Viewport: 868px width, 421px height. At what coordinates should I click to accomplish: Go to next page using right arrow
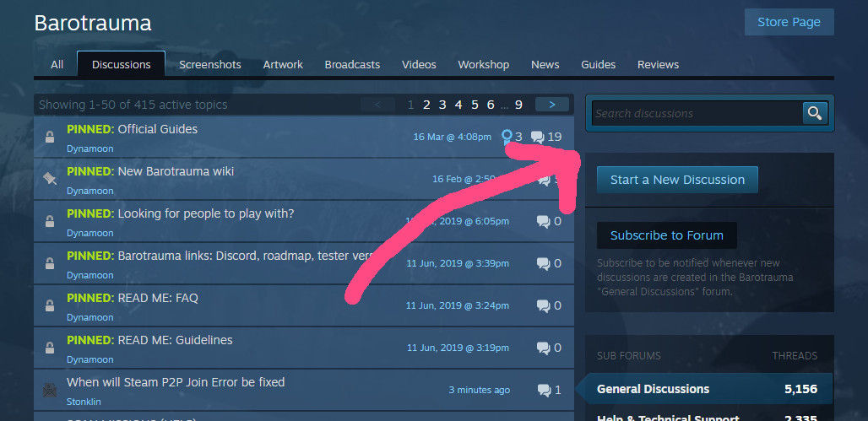pyautogui.click(x=552, y=105)
